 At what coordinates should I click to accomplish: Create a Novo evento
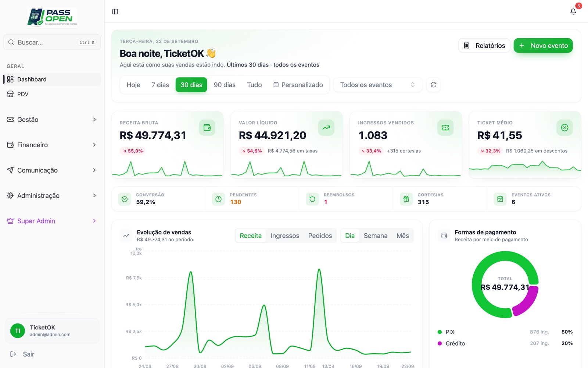click(x=543, y=46)
